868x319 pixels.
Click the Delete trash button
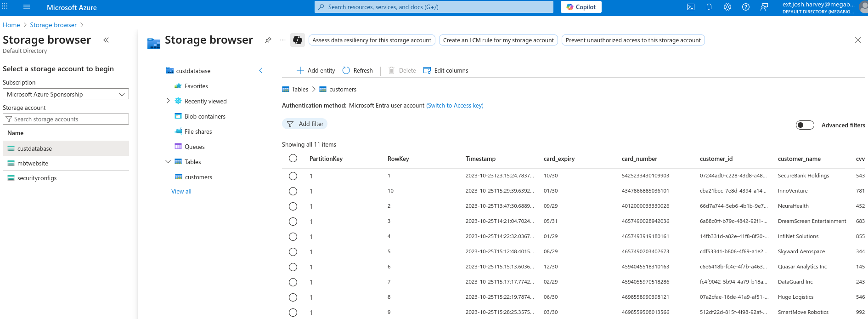pyautogui.click(x=402, y=70)
